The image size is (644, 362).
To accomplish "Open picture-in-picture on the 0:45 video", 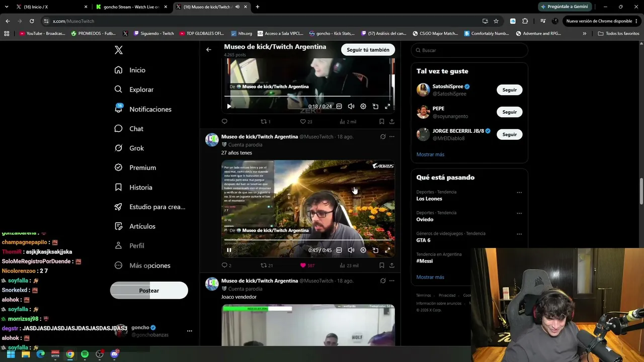I will (x=375, y=250).
